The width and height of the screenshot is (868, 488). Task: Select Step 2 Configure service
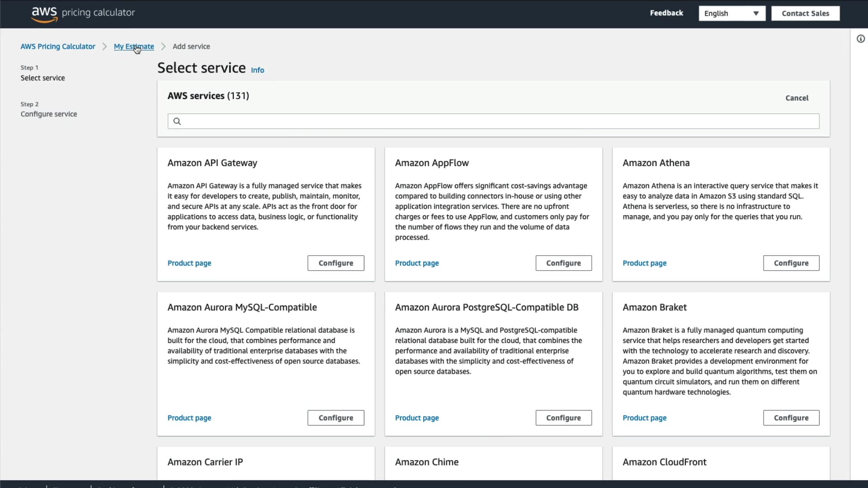pos(49,114)
